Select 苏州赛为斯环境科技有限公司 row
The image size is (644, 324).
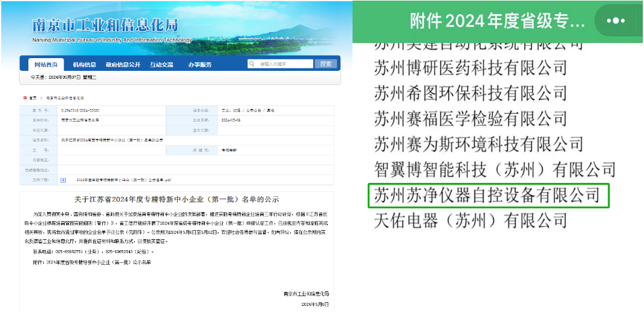tap(478, 144)
